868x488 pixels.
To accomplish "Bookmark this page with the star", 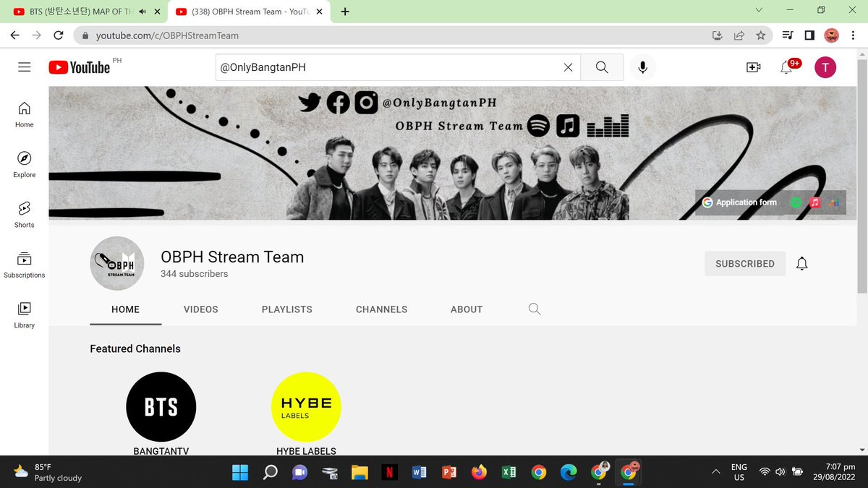I will point(760,35).
